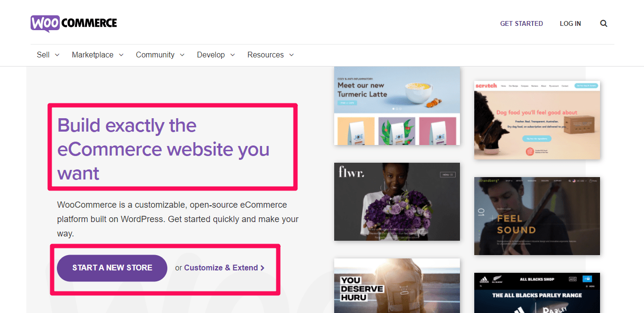
Task: Open the Resources menu
Action: (270, 55)
